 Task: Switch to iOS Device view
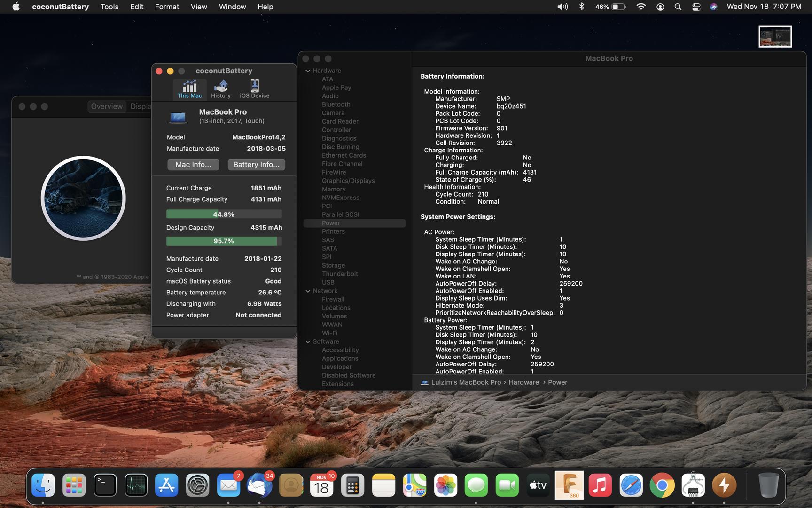pos(255,89)
